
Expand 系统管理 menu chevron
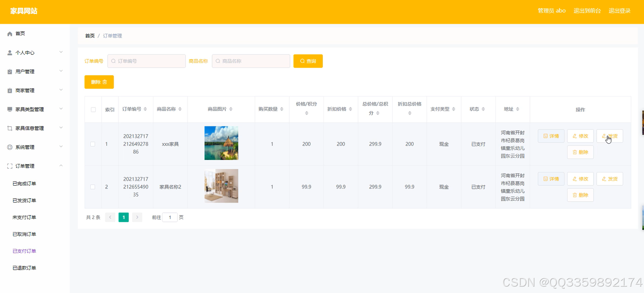pos(61,146)
